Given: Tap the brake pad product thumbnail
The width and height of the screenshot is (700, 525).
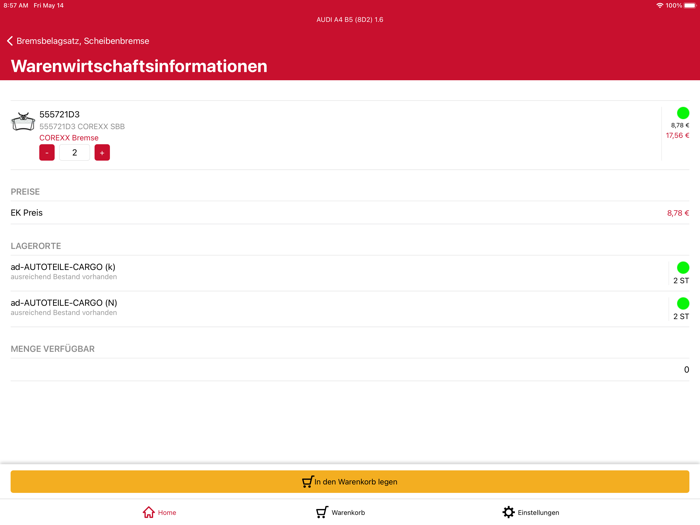Looking at the screenshot, I should tap(23, 121).
